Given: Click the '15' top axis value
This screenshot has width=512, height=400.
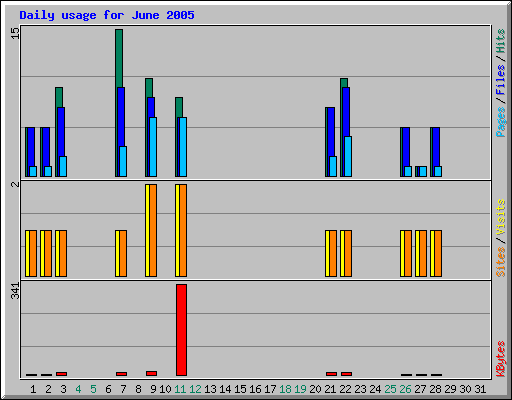Looking at the screenshot, I should click(x=15, y=33).
